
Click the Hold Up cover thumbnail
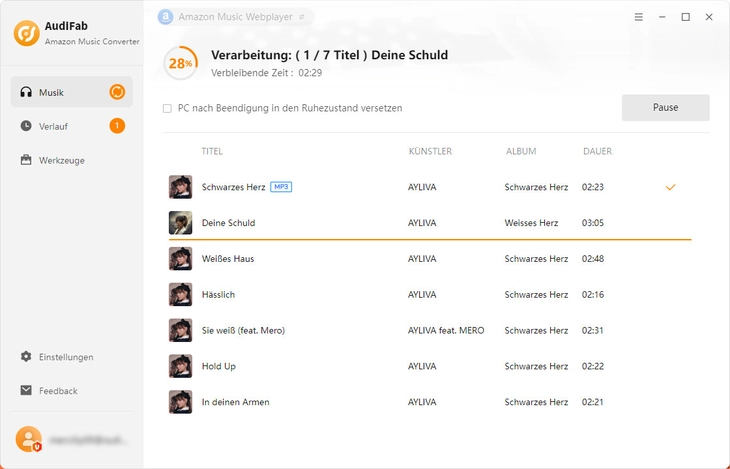181,366
